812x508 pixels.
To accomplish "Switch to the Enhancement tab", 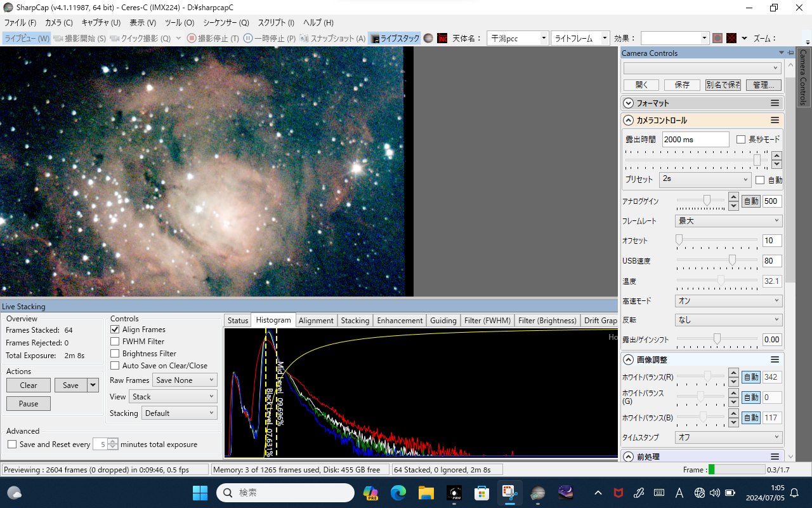I will pyautogui.click(x=400, y=321).
